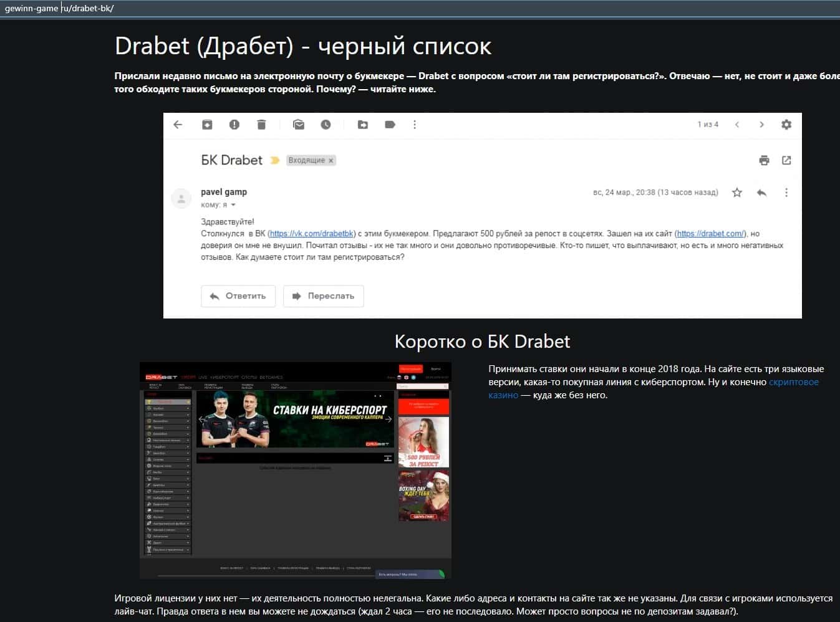The width and height of the screenshot is (840, 622).
Task: Archive the БК Drabet email
Action: [207, 125]
